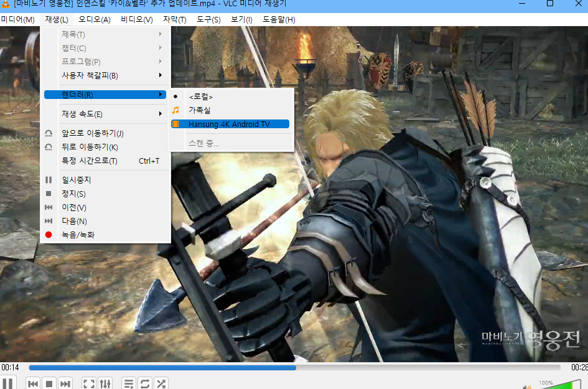This screenshot has height=389, width=588.
Task: Open the 재생(L) menu
Action: point(57,19)
